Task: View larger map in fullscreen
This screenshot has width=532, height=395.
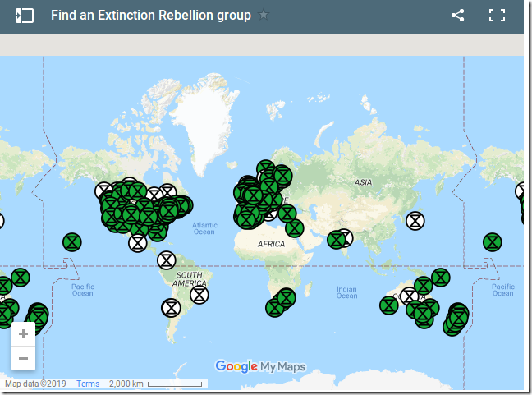Action: (497, 16)
